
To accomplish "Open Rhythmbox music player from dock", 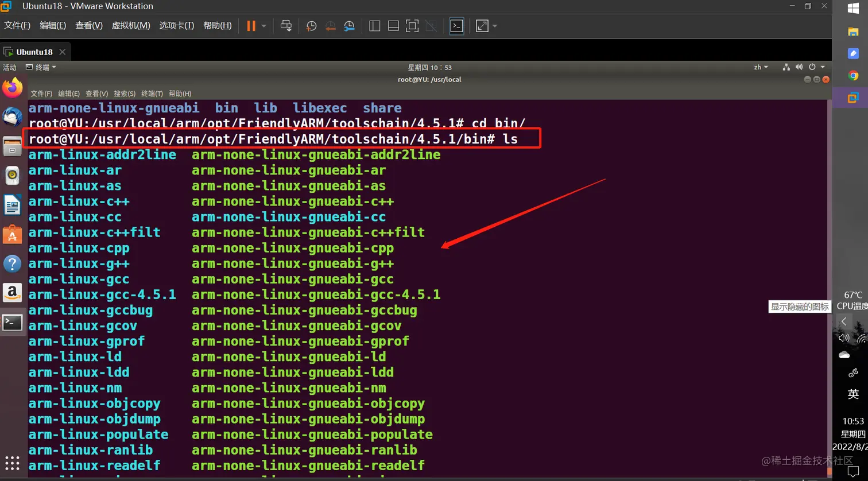I will point(12,175).
